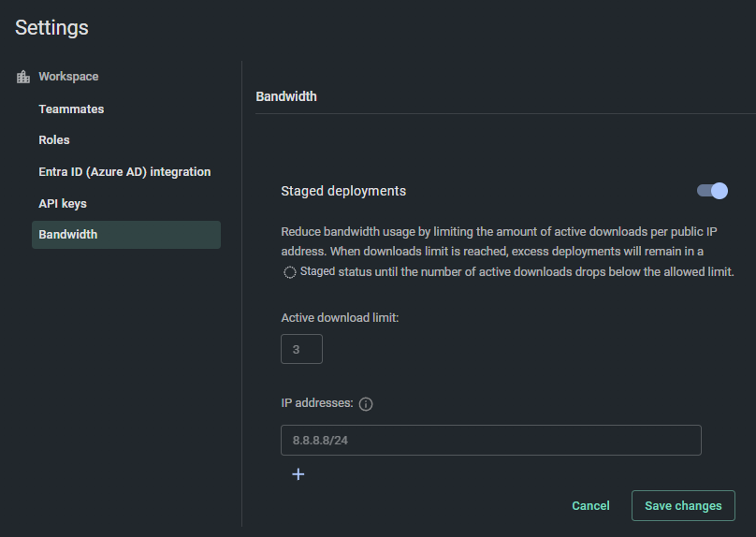Viewport: 756px width, 537px height.
Task: Click Save changes button
Action: tap(683, 506)
